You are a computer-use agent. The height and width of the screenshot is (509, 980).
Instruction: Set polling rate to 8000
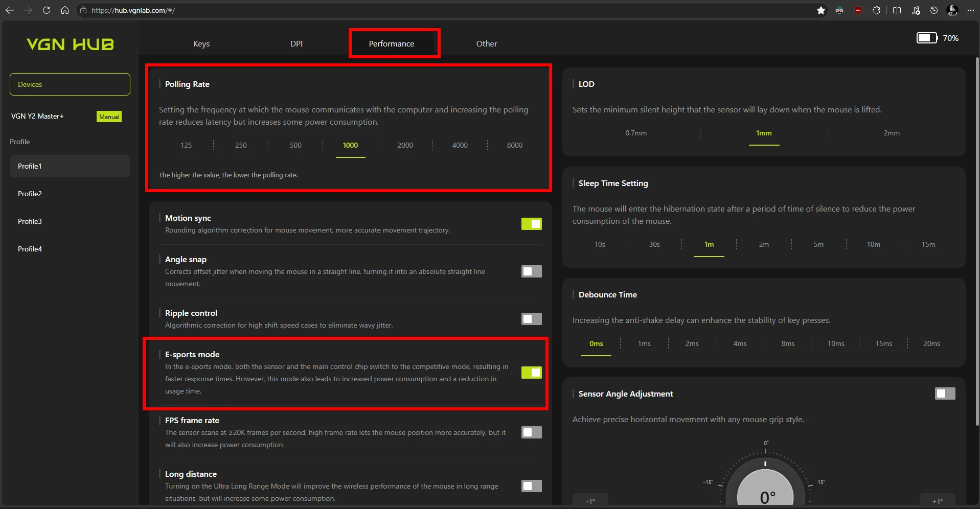[515, 145]
